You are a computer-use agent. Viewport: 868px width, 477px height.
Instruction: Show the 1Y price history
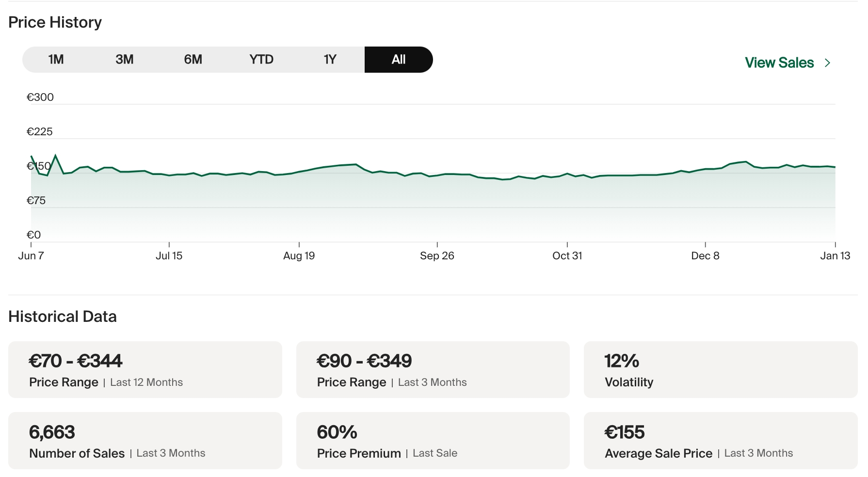(330, 60)
